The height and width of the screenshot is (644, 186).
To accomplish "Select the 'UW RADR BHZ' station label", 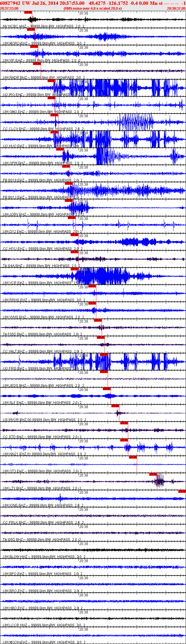I will pyautogui.click(x=15, y=78).
